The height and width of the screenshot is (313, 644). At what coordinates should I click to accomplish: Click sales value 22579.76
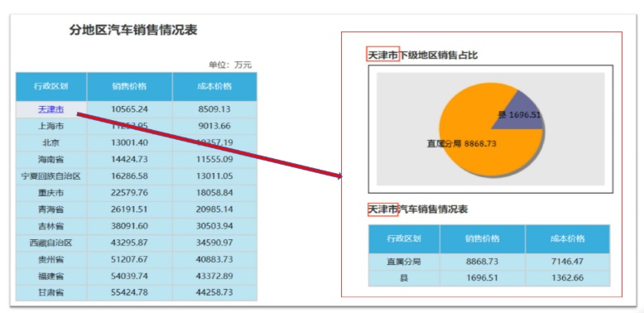pyautogui.click(x=129, y=193)
